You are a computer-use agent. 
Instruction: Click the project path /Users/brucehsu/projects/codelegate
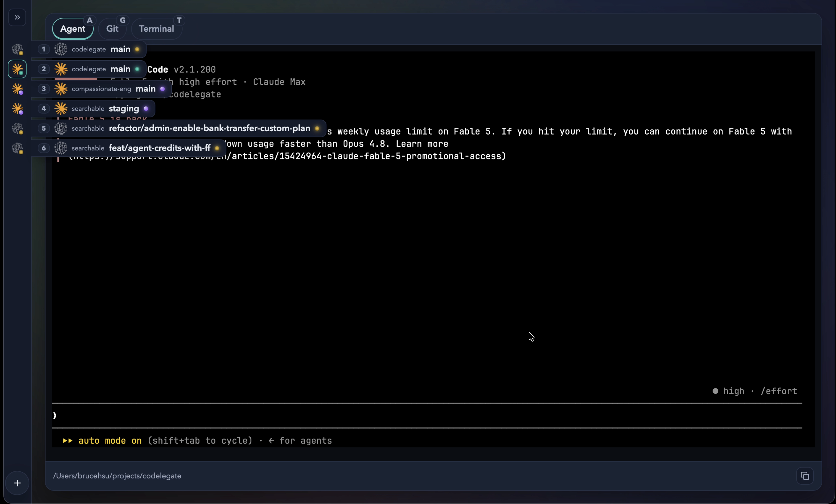click(x=117, y=476)
